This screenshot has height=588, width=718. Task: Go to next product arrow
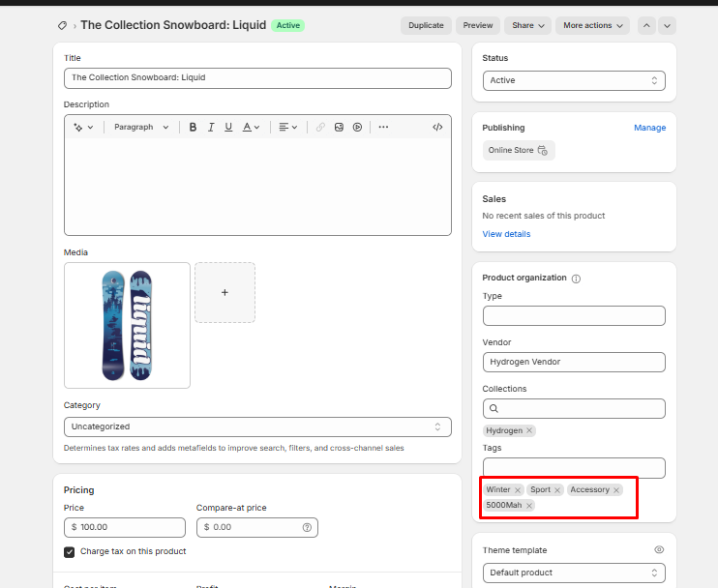click(x=667, y=25)
